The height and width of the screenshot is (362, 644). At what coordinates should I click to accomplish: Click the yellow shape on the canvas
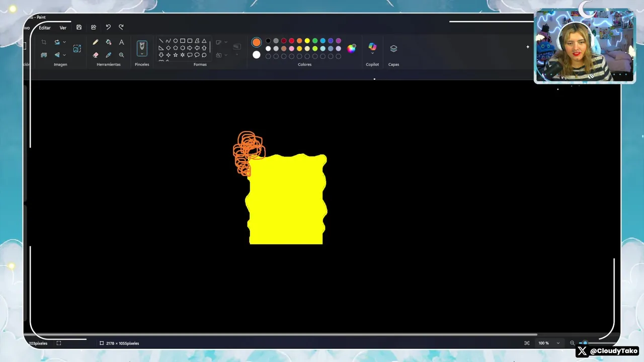pos(287,200)
